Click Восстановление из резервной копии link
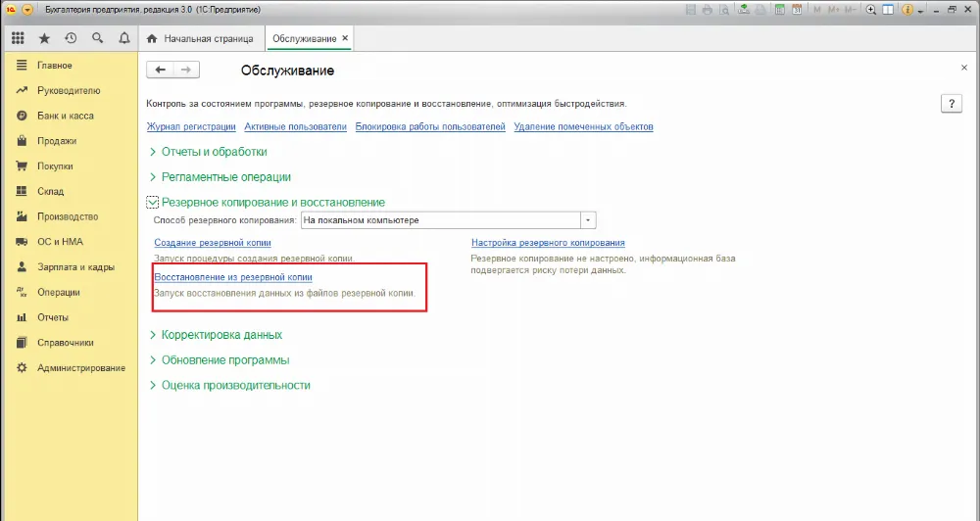 233,277
